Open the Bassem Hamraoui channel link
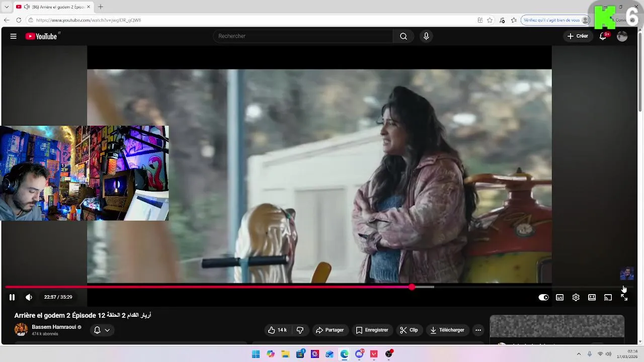The height and width of the screenshot is (362, 644). click(x=54, y=327)
